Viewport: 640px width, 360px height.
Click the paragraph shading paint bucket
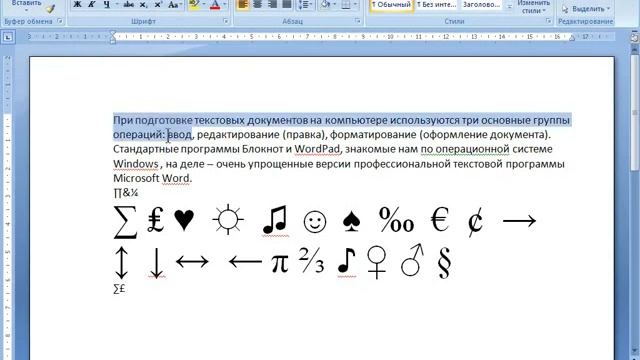pos(325,5)
